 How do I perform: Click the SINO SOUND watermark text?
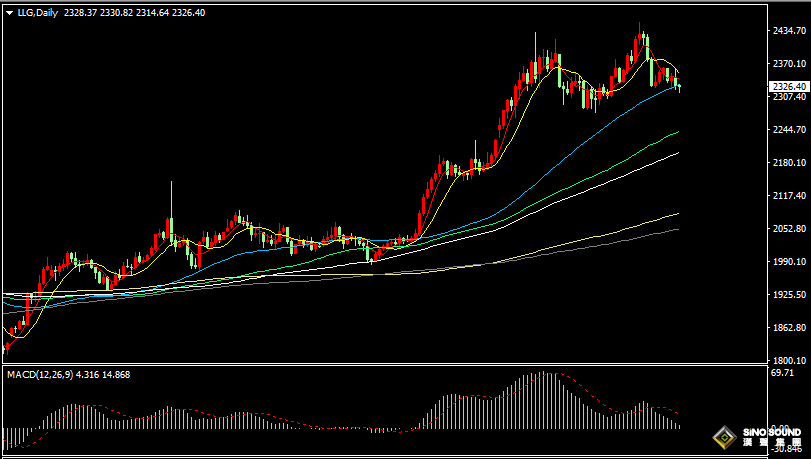770,433
